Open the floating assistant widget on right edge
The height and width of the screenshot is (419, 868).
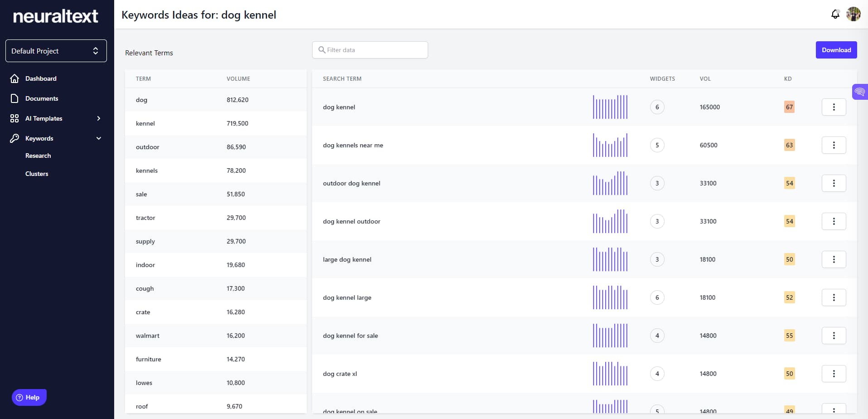[860, 92]
